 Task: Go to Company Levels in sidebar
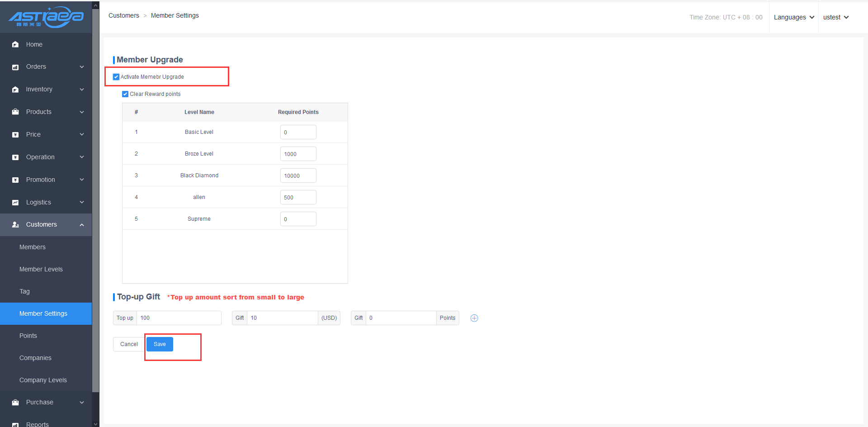pos(43,380)
